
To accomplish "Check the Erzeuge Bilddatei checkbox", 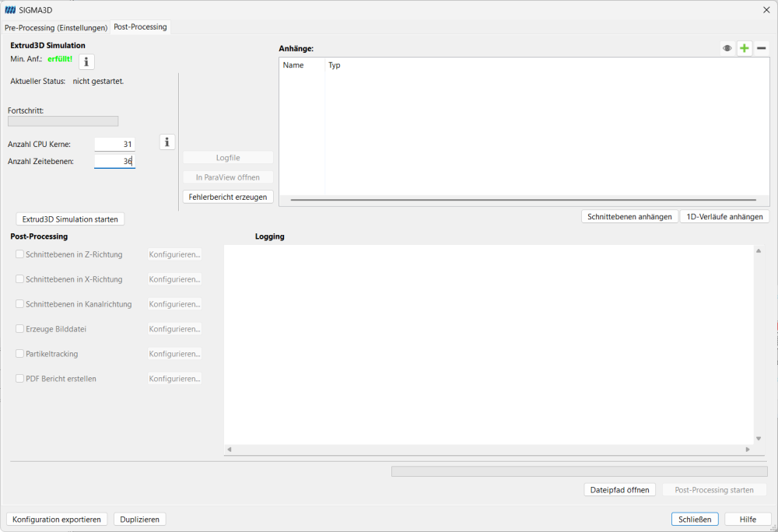I will (x=20, y=329).
